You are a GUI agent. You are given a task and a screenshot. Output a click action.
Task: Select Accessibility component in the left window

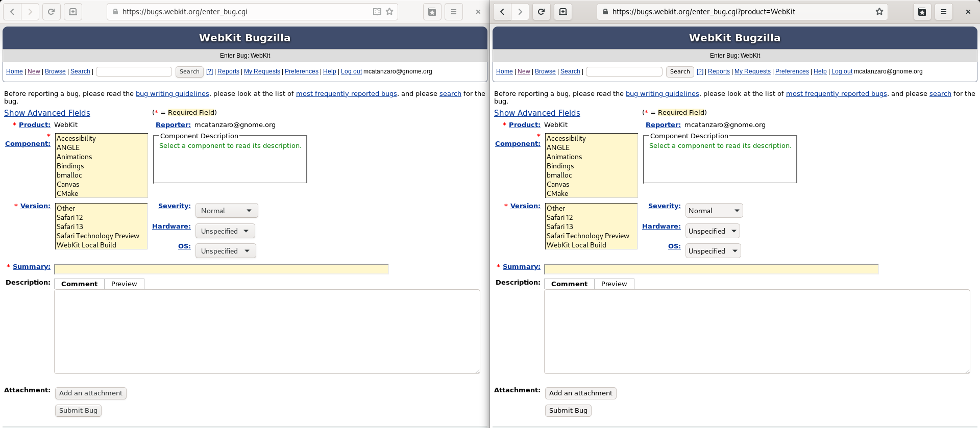[x=101, y=139]
